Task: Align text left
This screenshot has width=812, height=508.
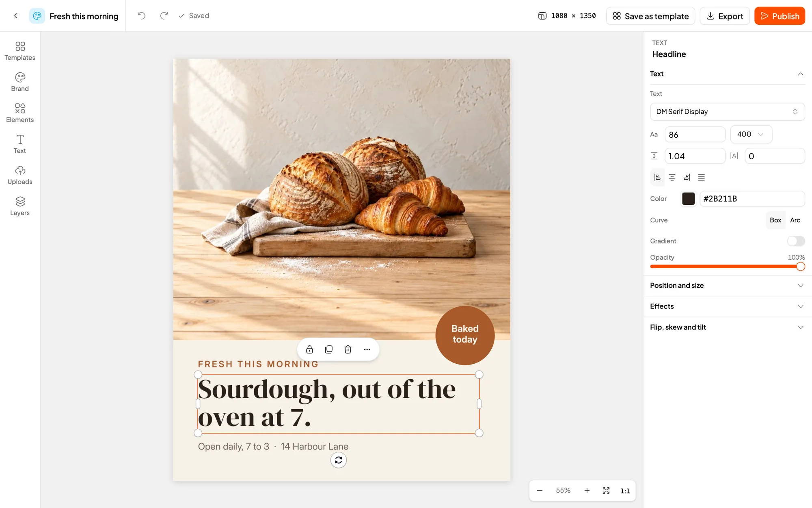Action: 657,177
